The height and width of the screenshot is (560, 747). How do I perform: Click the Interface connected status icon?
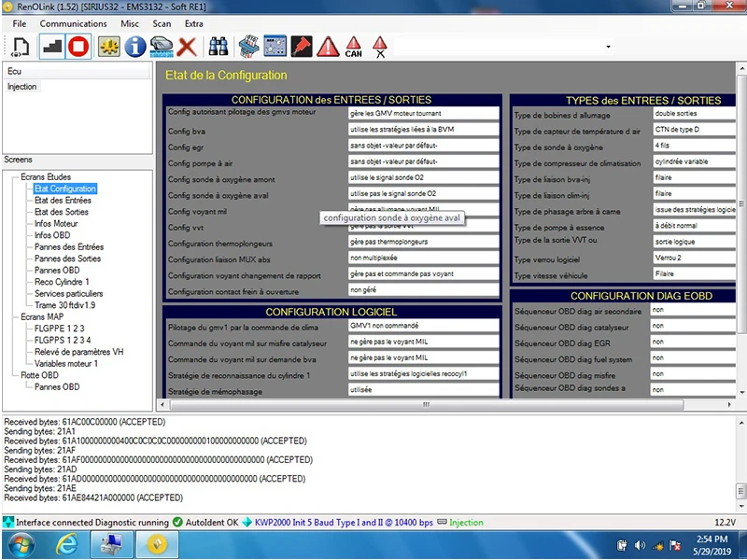coord(8,523)
